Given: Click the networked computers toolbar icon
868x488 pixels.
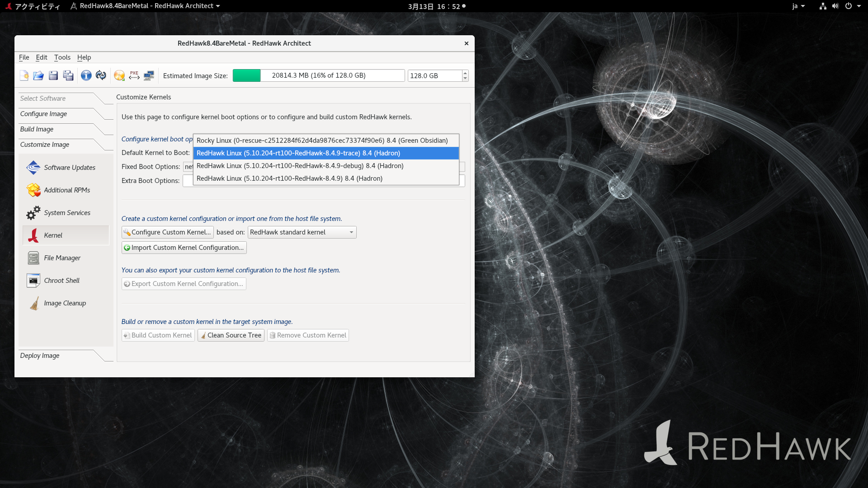Looking at the screenshot, I should [149, 75].
